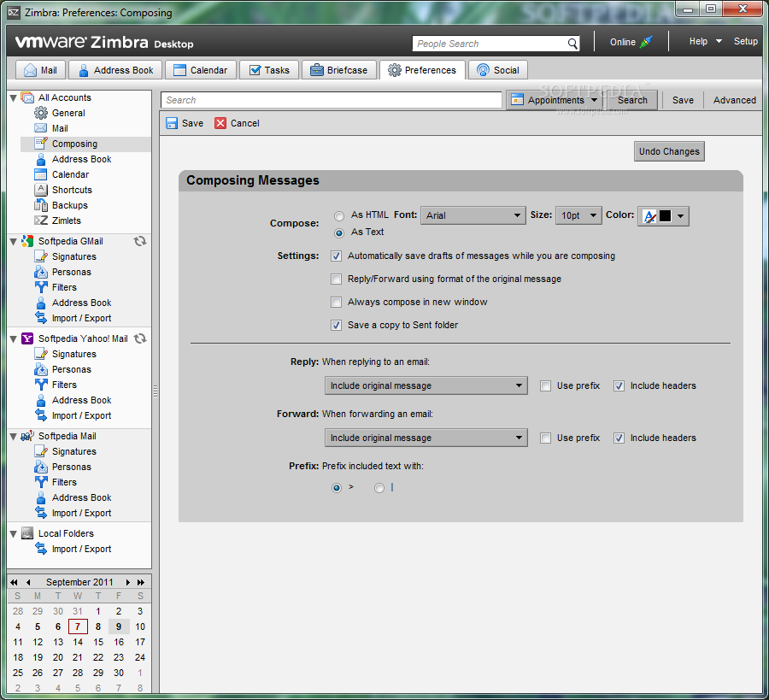Open the Reply include original message dropdown

[426, 385]
